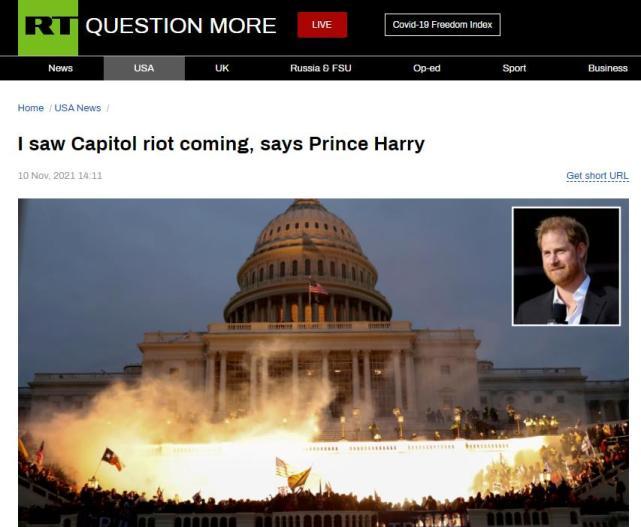
Task: Click the article date 10 Nov, 2021
Action: pyautogui.click(x=60, y=176)
